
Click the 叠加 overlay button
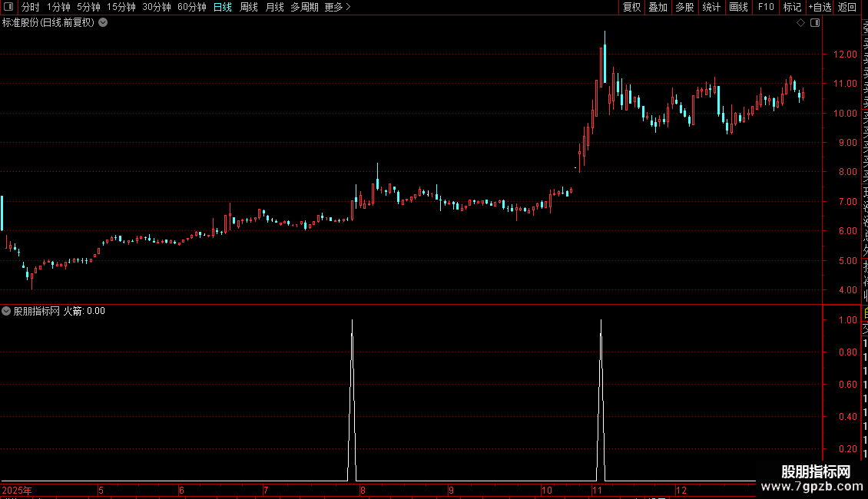pos(658,7)
